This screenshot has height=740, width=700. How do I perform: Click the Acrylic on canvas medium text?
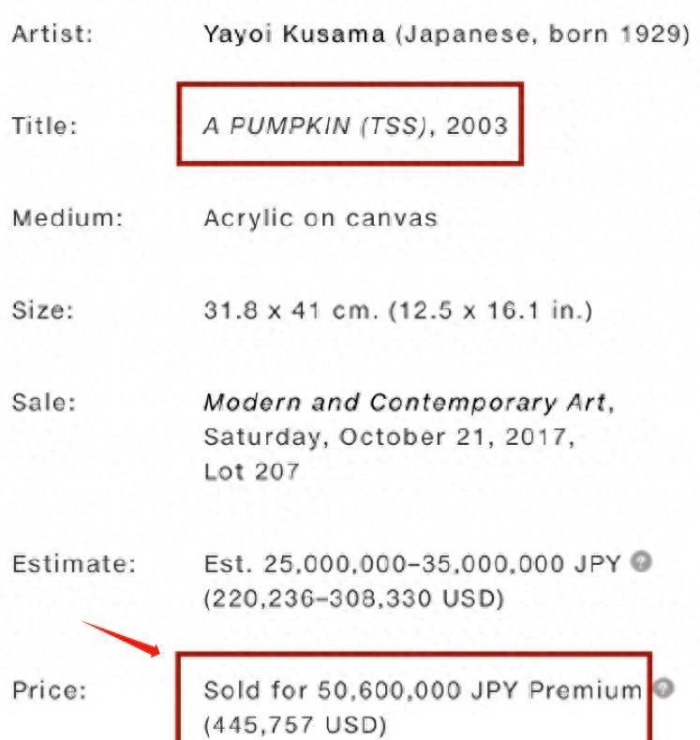[320, 218]
